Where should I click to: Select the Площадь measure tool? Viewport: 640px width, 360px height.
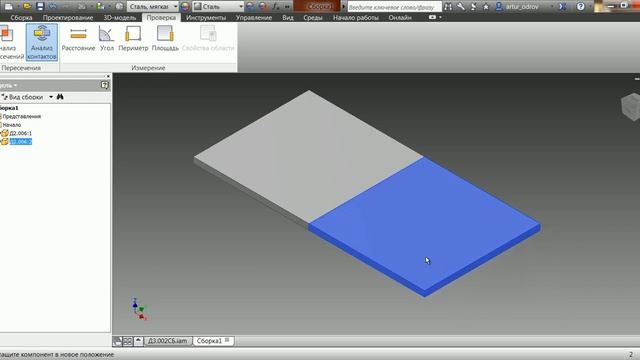point(165,39)
